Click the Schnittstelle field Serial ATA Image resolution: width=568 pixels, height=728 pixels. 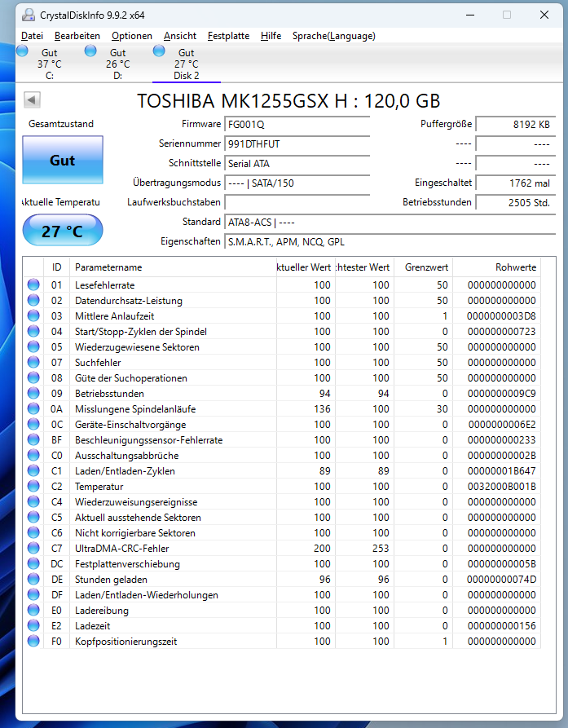pos(297,163)
